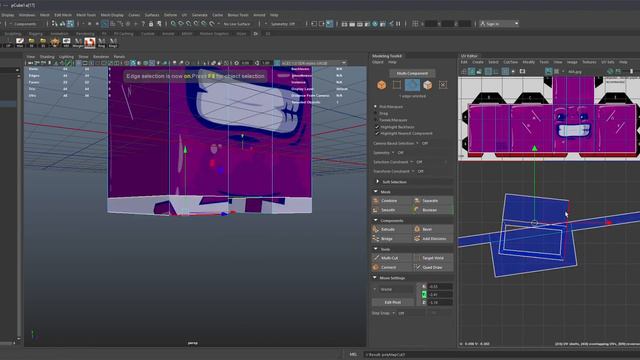Toggle UV Editor image display icon
Viewport: 640px width, 360px height.
[x=549, y=71]
